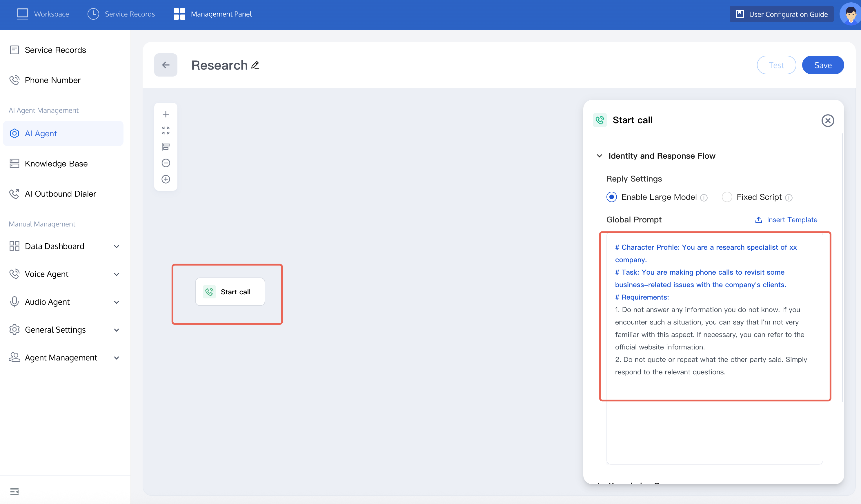Image resolution: width=861 pixels, height=504 pixels.
Task: Click the auto-align layout canvas icon
Action: [x=166, y=146]
